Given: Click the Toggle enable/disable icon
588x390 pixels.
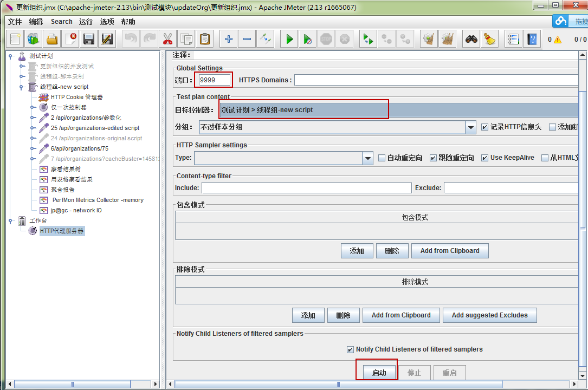Looking at the screenshot, I should pyautogui.click(x=265, y=39).
